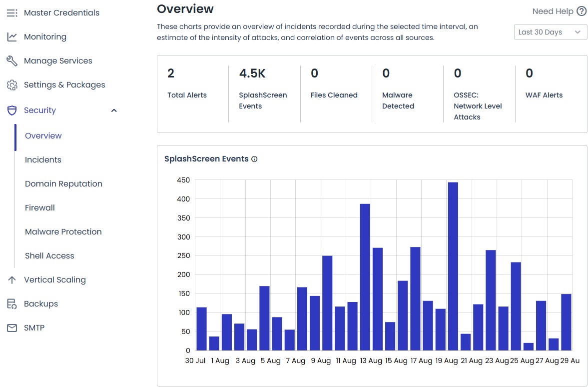Select the Security shield icon

pyautogui.click(x=12, y=110)
